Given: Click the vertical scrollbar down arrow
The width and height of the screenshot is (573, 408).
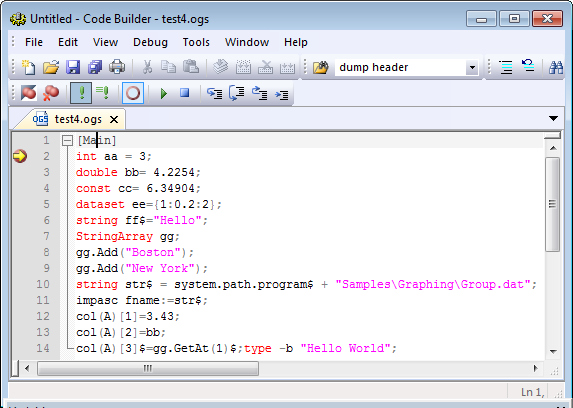Looking at the screenshot, I should 553,351.
